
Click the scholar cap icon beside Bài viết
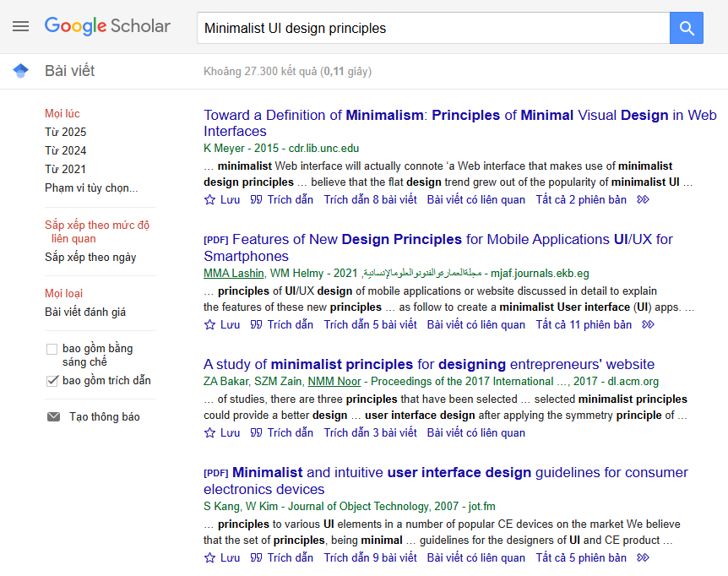(21, 71)
